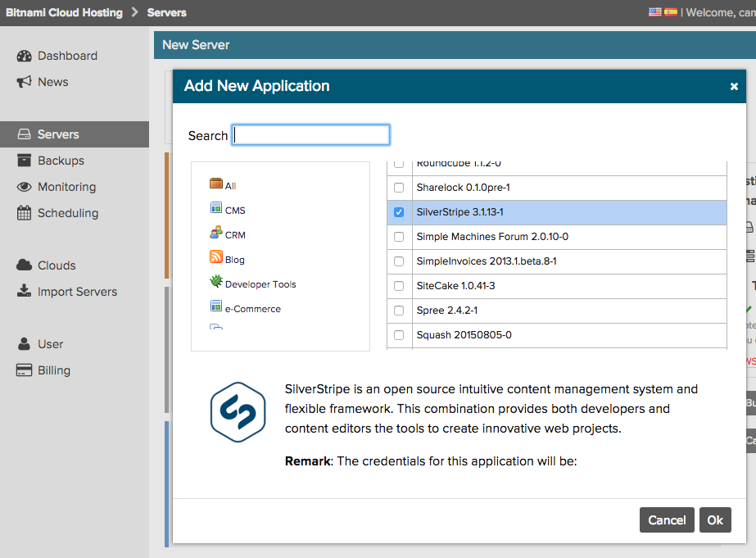Open Clouds from the sidebar

tap(57, 265)
